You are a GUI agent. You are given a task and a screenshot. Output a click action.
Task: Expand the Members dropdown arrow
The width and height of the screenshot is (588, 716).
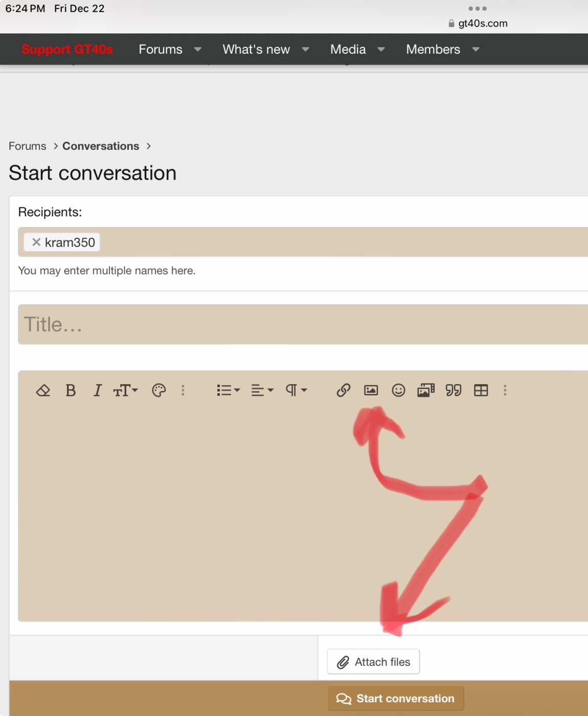[x=476, y=50]
